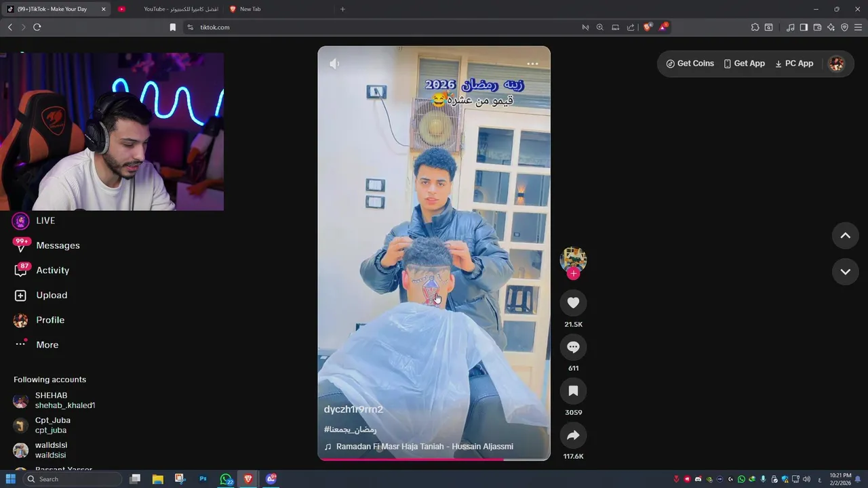Open the browser hamburger menu
868x488 pixels.
click(x=859, y=27)
